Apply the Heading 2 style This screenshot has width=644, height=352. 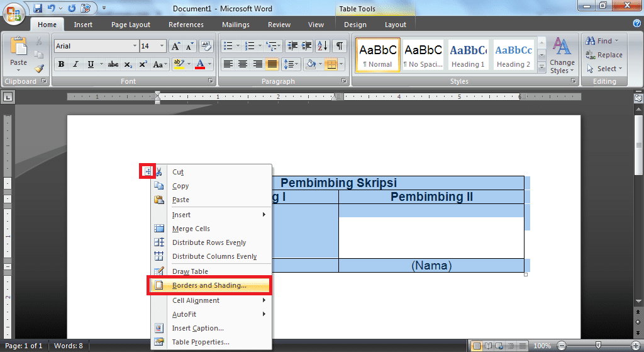pyautogui.click(x=513, y=55)
